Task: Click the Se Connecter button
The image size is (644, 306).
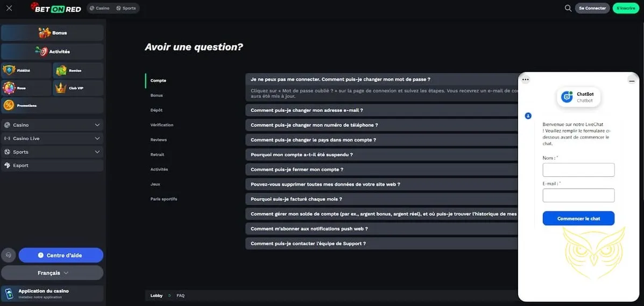Action: click(592, 8)
